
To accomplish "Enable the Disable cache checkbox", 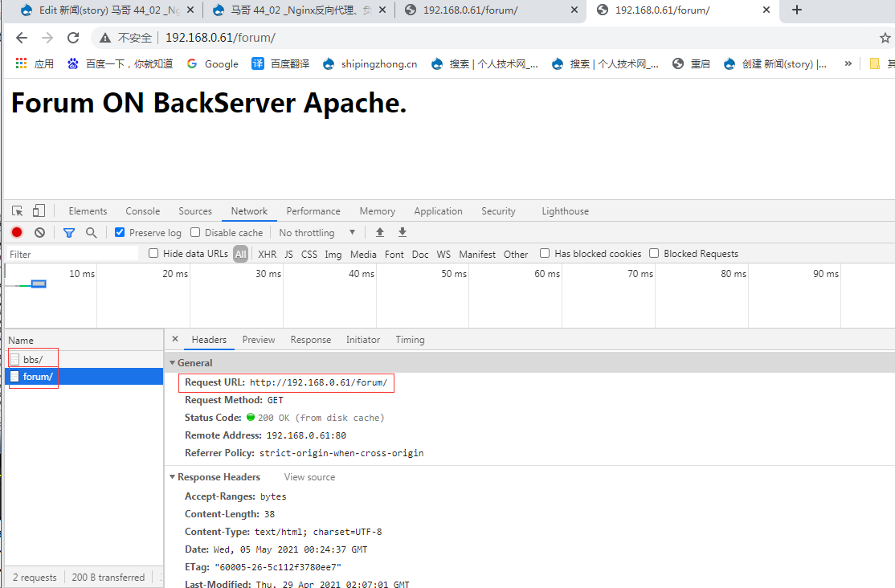I will (195, 233).
